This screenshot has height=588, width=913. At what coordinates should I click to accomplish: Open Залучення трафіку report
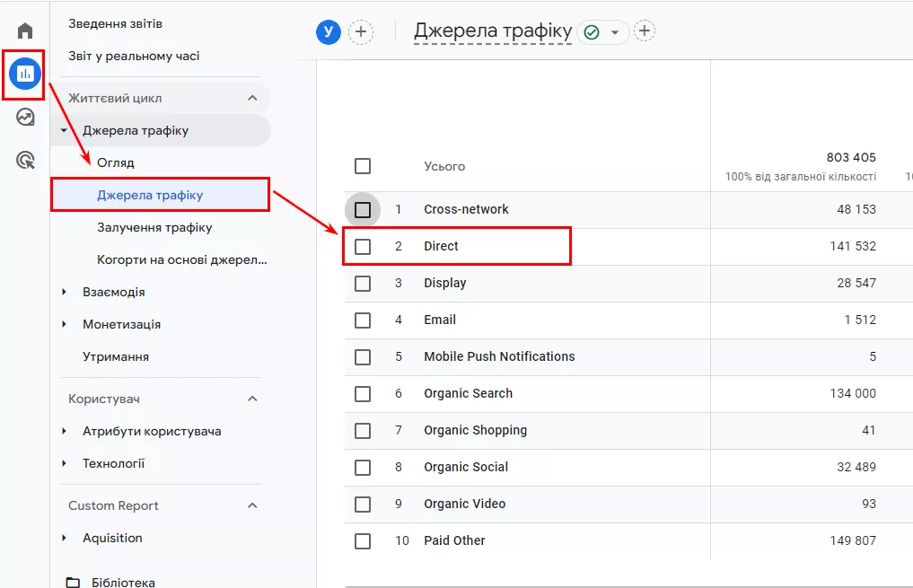click(x=154, y=227)
